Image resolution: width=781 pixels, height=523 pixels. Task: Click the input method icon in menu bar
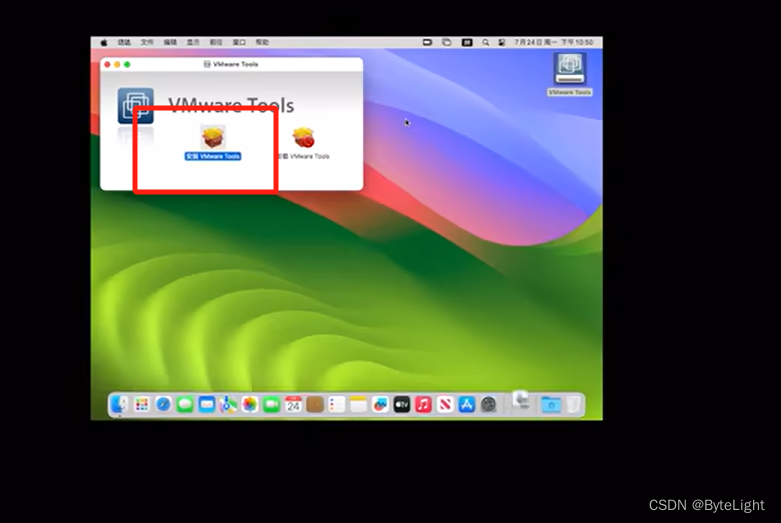[467, 43]
